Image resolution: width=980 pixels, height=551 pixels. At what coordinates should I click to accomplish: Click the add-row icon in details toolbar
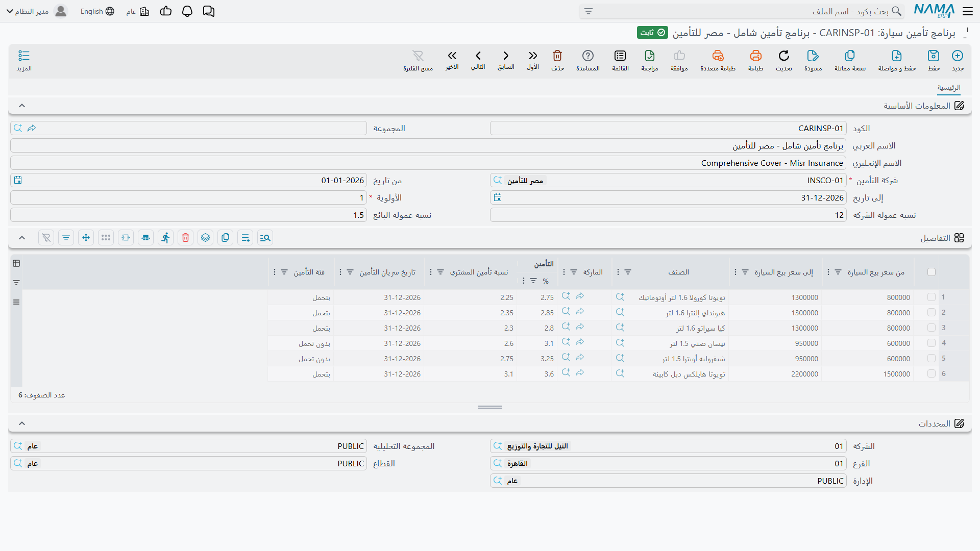[245, 238]
